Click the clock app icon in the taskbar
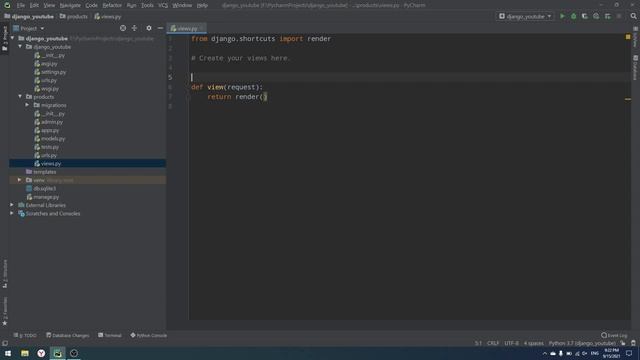Viewport: 640px width, 360px height. click(x=74, y=353)
